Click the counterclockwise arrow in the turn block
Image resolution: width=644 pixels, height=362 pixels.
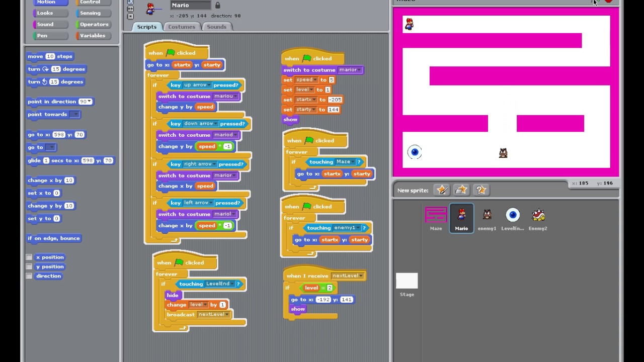tap(44, 81)
